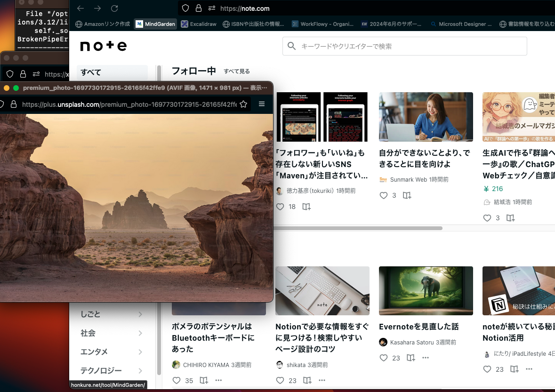The width and height of the screenshot is (555, 392).
Task: Toggle like on 自分ができないこと article
Action: click(383, 195)
